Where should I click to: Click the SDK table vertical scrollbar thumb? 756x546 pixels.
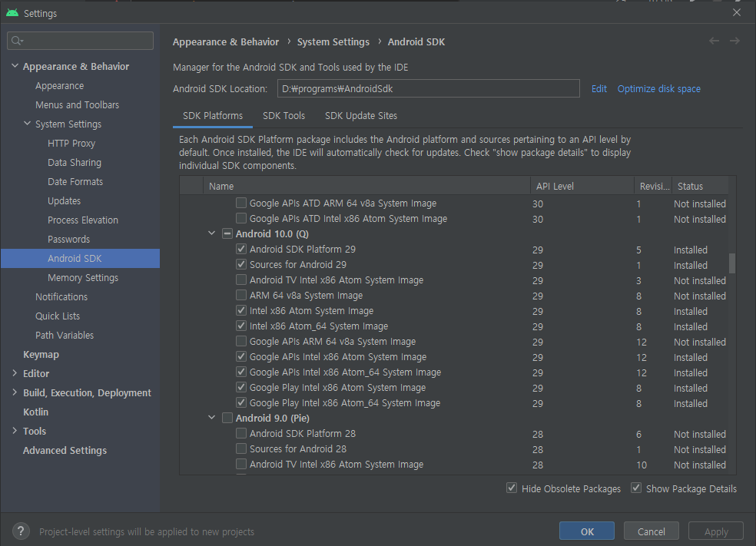tap(732, 263)
